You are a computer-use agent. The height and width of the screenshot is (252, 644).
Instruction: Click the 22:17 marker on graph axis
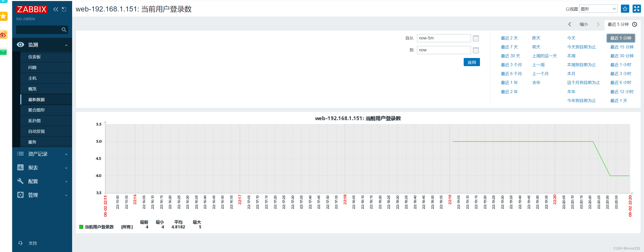[240, 200]
